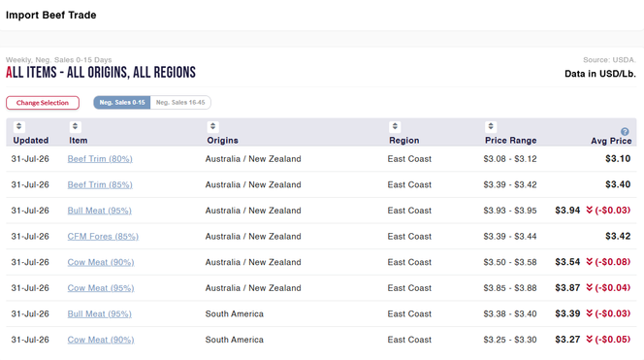The width and height of the screenshot is (644, 360).
Task: Switch to Neg. Sales 16-45 tab
Action: pyautogui.click(x=180, y=102)
